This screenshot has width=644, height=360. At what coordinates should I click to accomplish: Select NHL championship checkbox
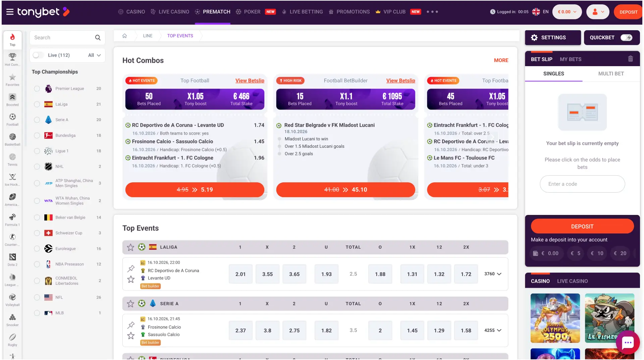click(37, 167)
